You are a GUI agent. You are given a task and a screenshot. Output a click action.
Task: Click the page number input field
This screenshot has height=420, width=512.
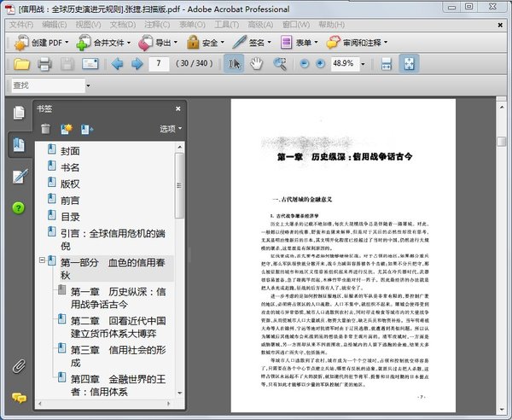[159, 64]
